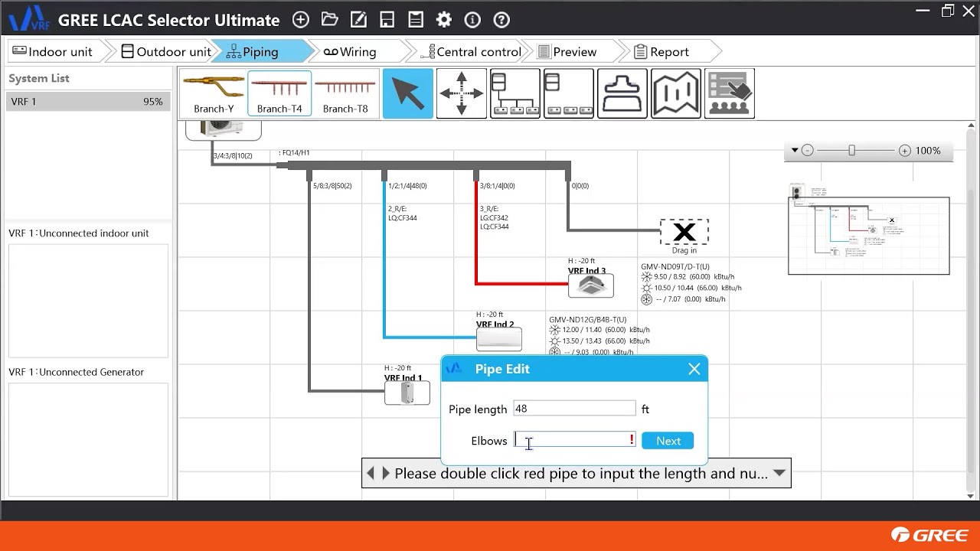Switch to Outdoor unit tab

[166, 52]
